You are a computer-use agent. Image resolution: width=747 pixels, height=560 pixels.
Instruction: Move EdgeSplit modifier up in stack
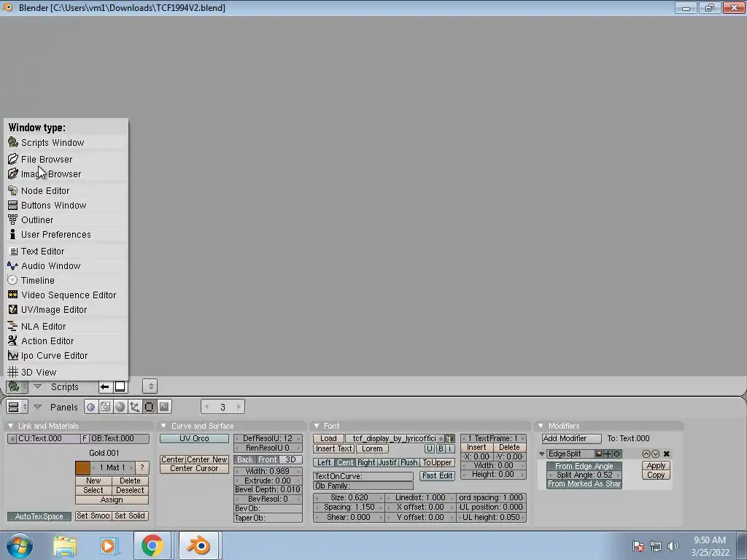[646, 454]
